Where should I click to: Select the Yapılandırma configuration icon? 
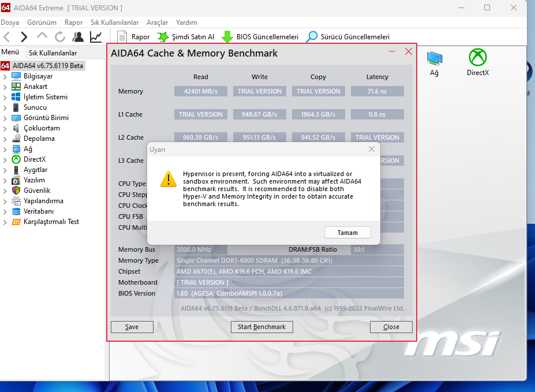[16, 201]
